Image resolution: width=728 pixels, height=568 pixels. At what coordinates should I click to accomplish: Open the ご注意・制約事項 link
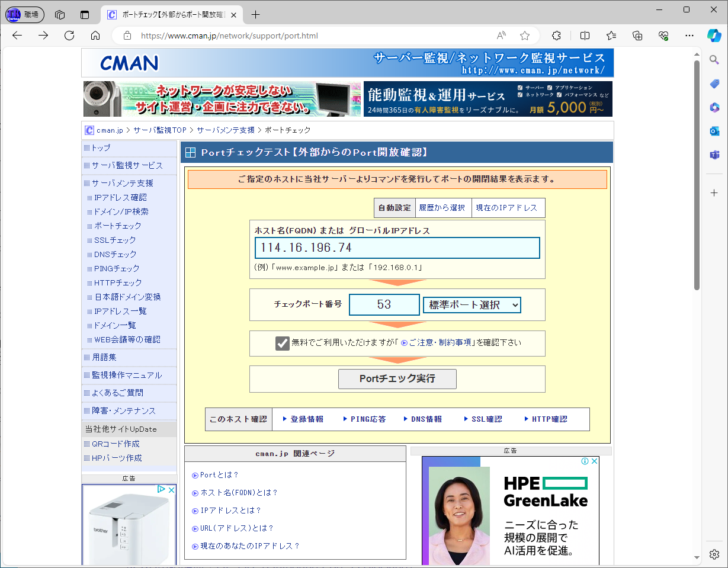pyautogui.click(x=440, y=343)
